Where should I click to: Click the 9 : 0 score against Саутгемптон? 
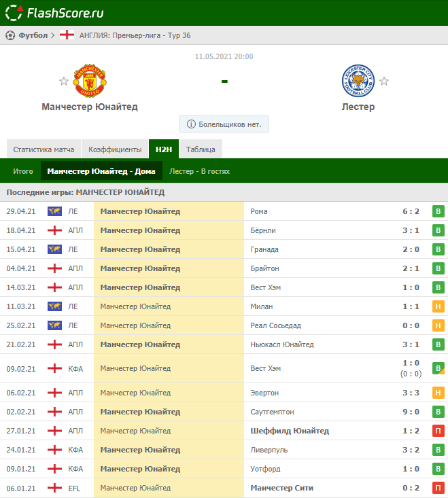coord(411,412)
